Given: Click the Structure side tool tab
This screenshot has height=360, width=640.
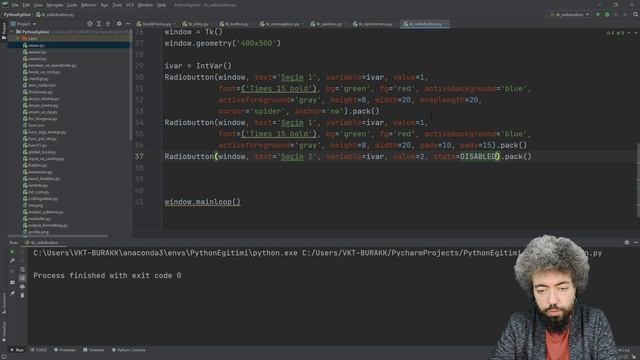Looking at the screenshot, I should tap(4, 302).
